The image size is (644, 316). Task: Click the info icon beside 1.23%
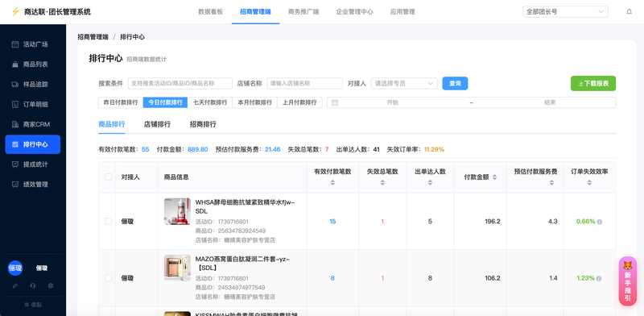(599, 279)
